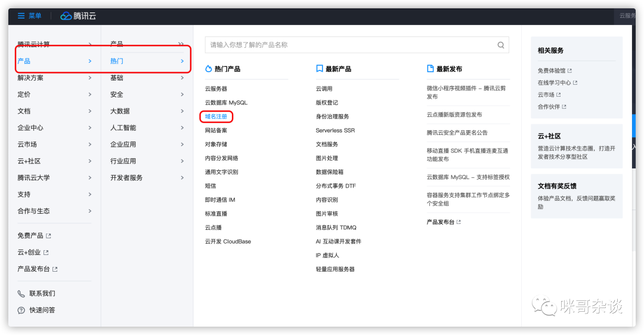644x335 pixels.
Task: Open 云点播新版资源包发布 announcement
Action: (454, 115)
